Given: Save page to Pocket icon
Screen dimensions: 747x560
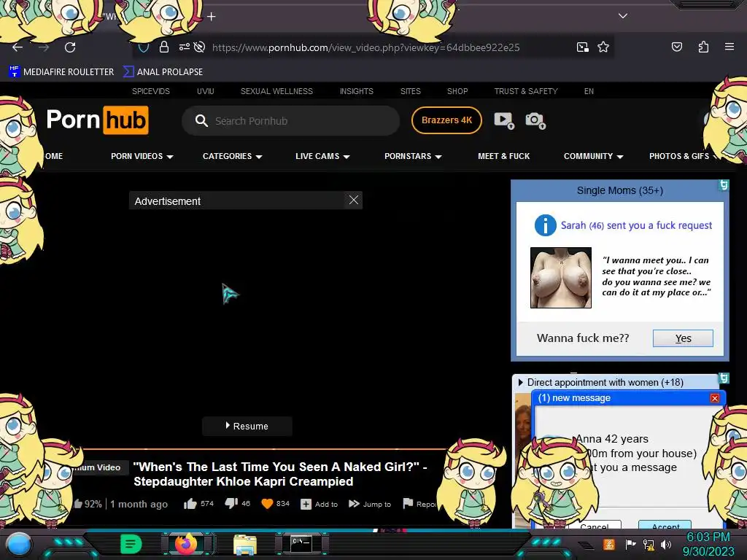Looking at the screenshot, I should (x=676, y=47).
